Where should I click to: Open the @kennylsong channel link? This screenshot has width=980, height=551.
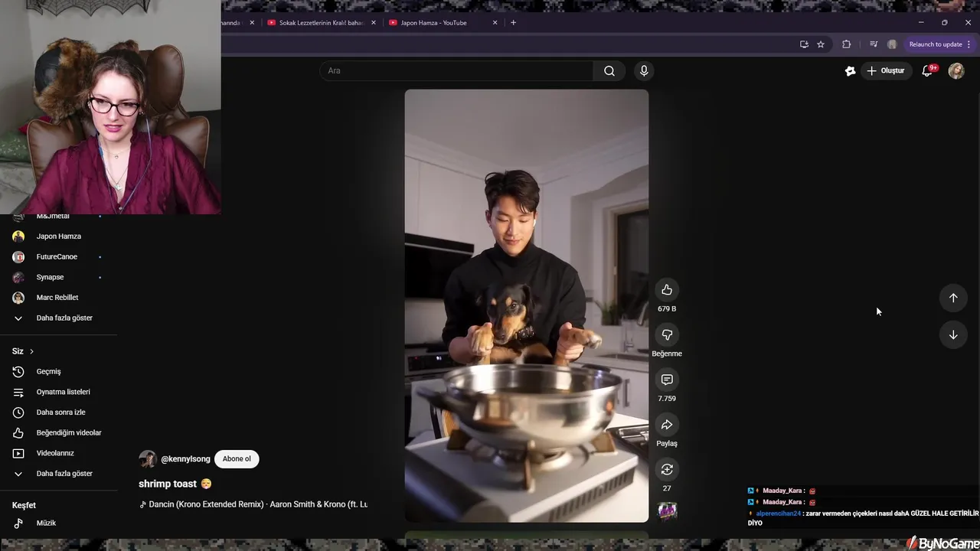(x=185, y=459)
